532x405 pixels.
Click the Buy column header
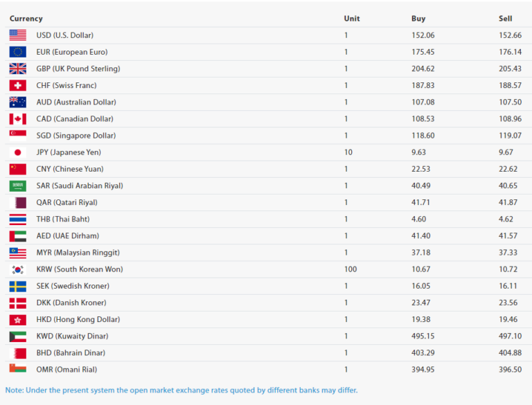click(x=418, y=19)
